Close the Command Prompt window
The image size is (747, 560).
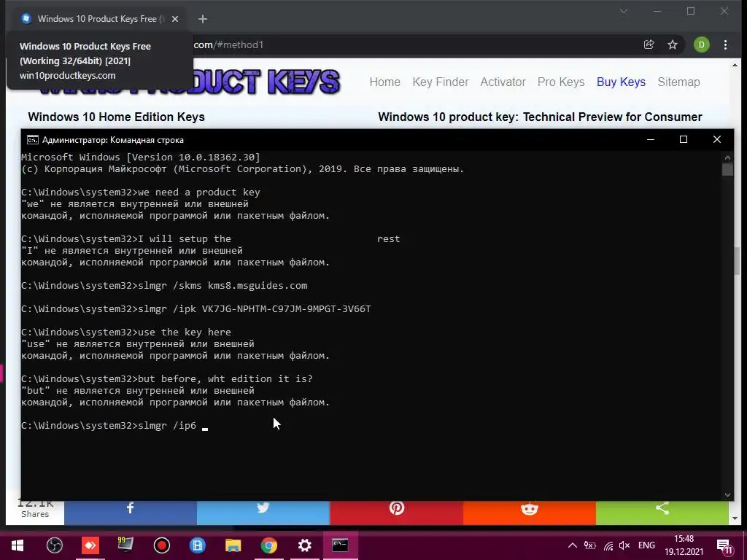coord(716,139)
